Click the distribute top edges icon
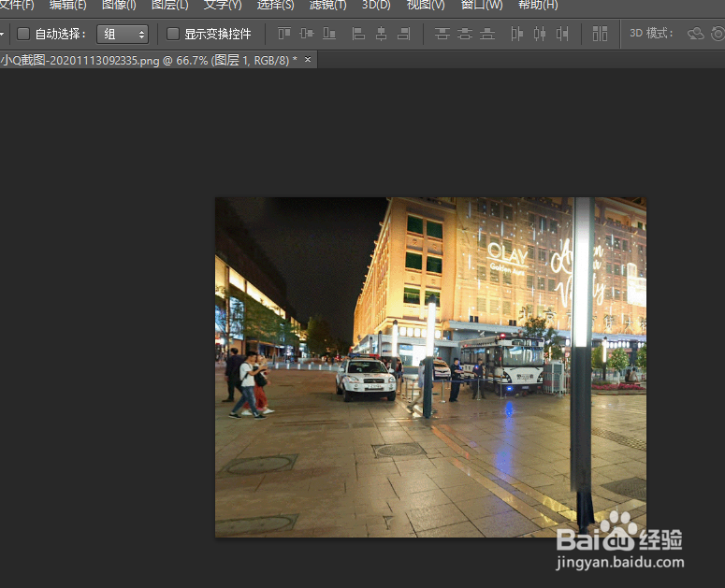 click(x=442, y=34)
